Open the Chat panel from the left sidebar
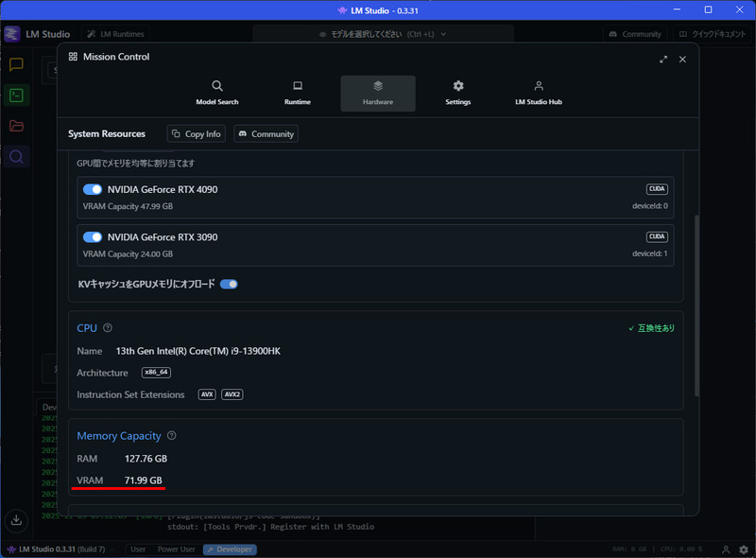 point(15,65)
